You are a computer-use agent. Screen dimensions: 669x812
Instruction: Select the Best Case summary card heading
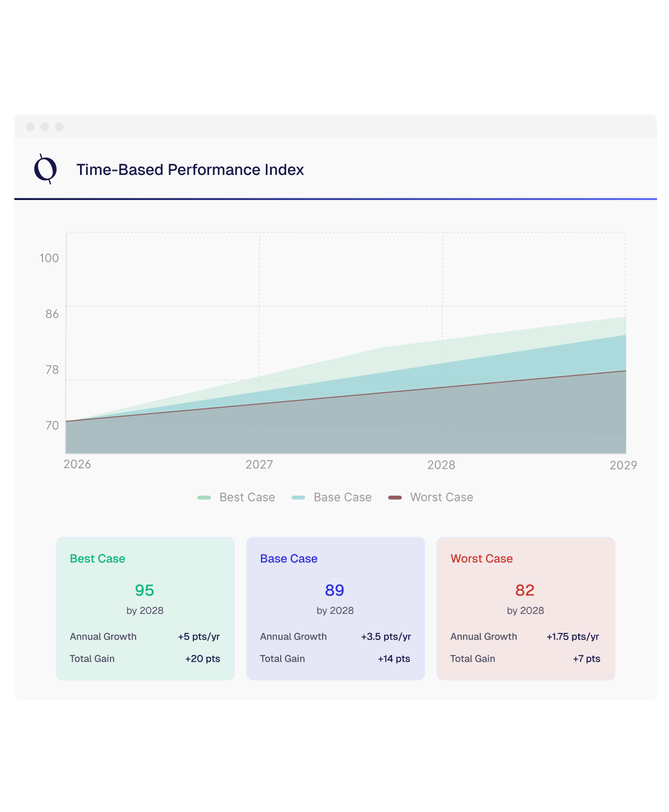point(97,559)
